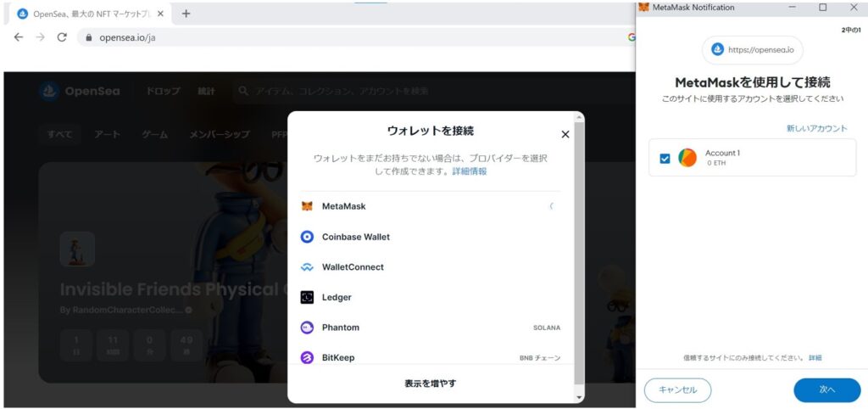868x409 pixels.
Task: Click the padlock icon in address bar
Action: 88,38
